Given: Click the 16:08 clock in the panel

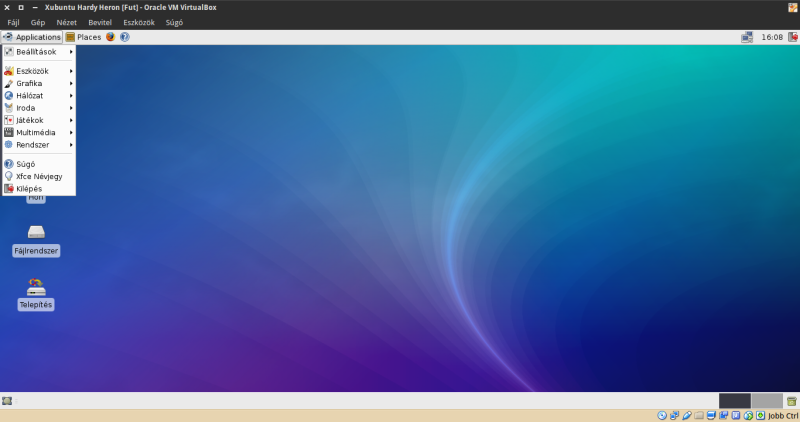Looking at the screenshot, I should coord(772,37).
